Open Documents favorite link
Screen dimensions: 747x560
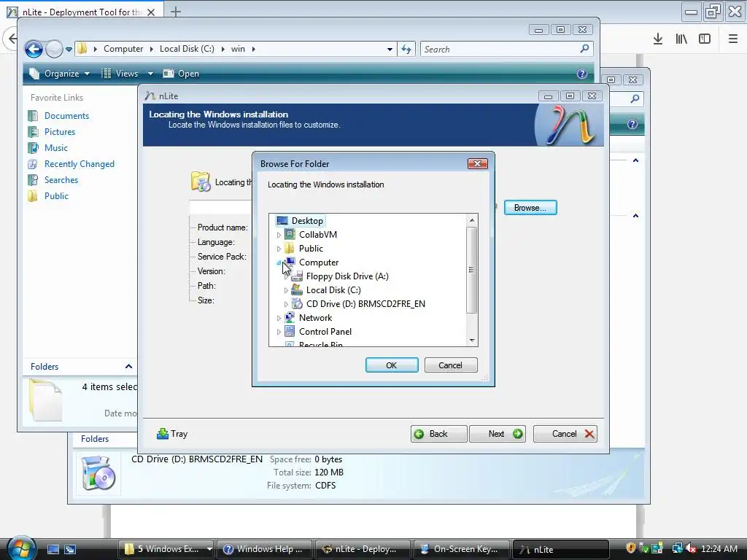(66, 116)
